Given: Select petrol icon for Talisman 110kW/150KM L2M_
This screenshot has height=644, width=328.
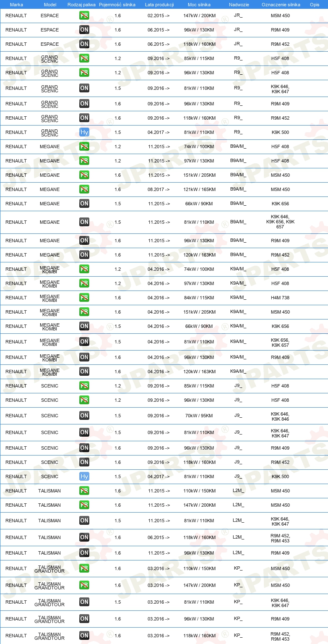Looking at the screenshot, I should 84,491.
